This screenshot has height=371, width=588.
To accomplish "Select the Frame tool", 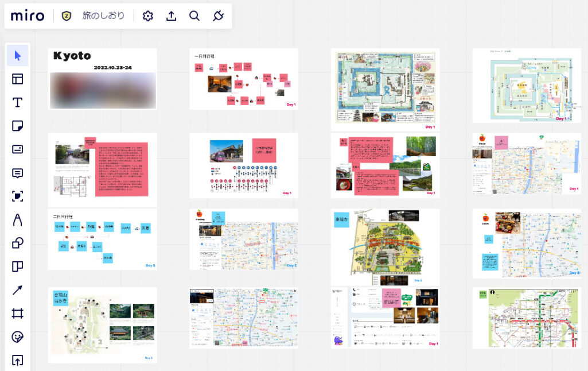I will click(18, 314).
